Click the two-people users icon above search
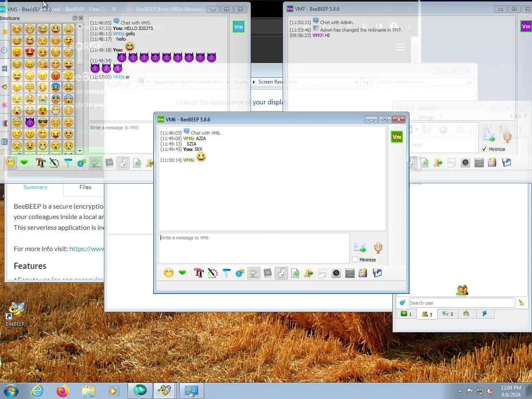This screenshot has height=399, width=532. [x=462, y=290]
